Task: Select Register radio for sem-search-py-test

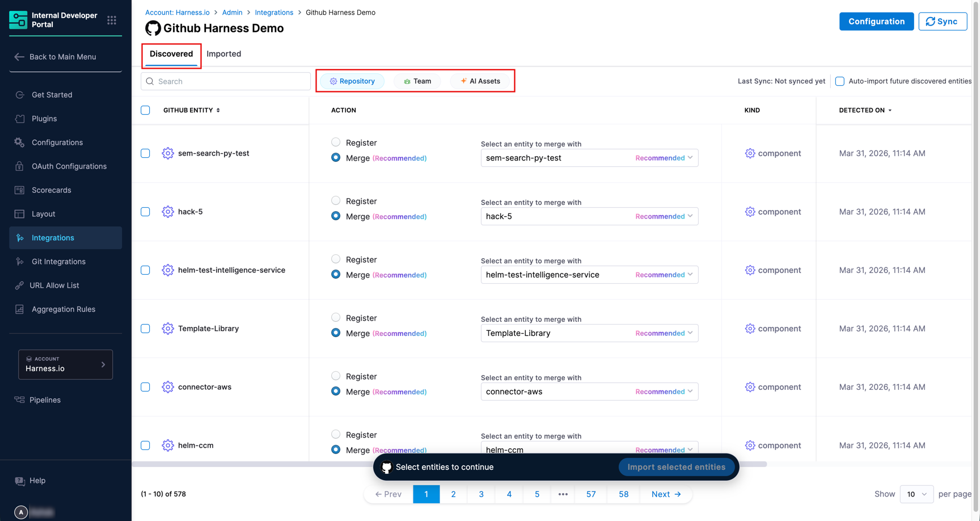Action: (336, 142)
